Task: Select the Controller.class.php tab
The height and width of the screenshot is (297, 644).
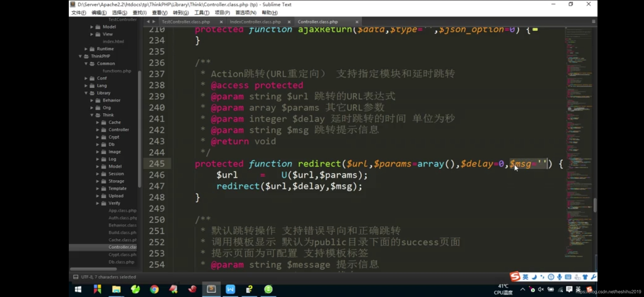Action: (318, 22)
